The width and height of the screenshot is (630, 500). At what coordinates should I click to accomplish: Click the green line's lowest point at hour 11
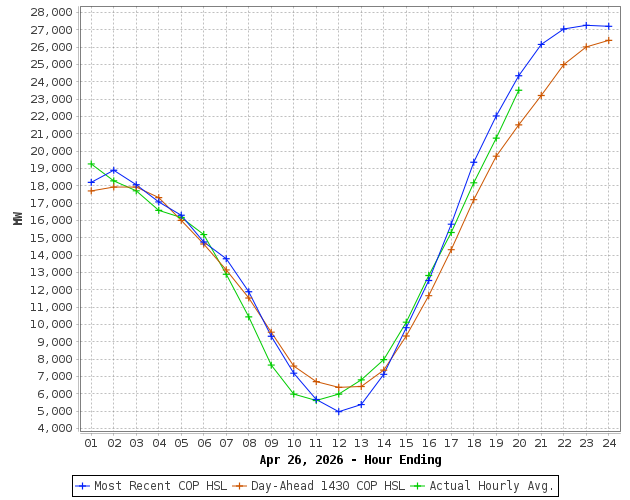click(x=316, y=400)
